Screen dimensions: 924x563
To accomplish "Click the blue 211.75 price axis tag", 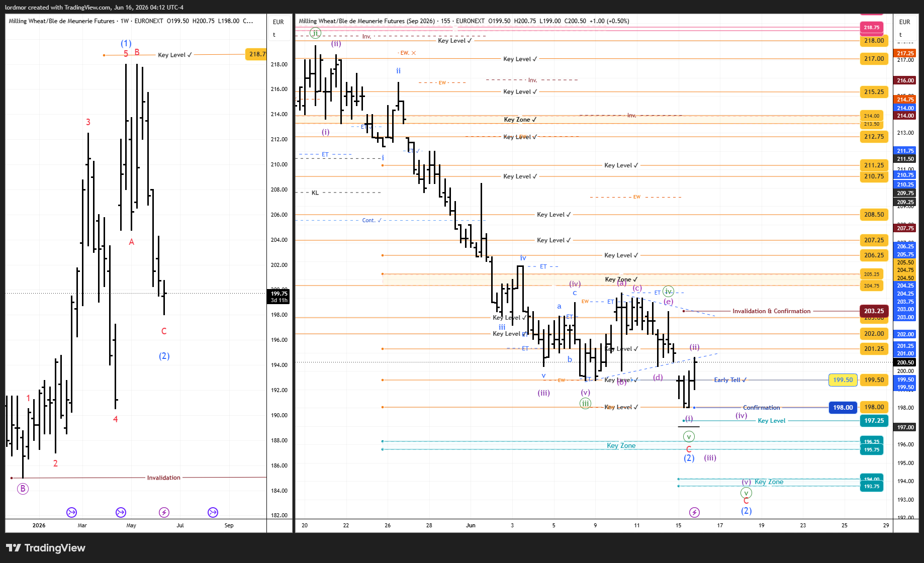I will click(x=905, y=151).
